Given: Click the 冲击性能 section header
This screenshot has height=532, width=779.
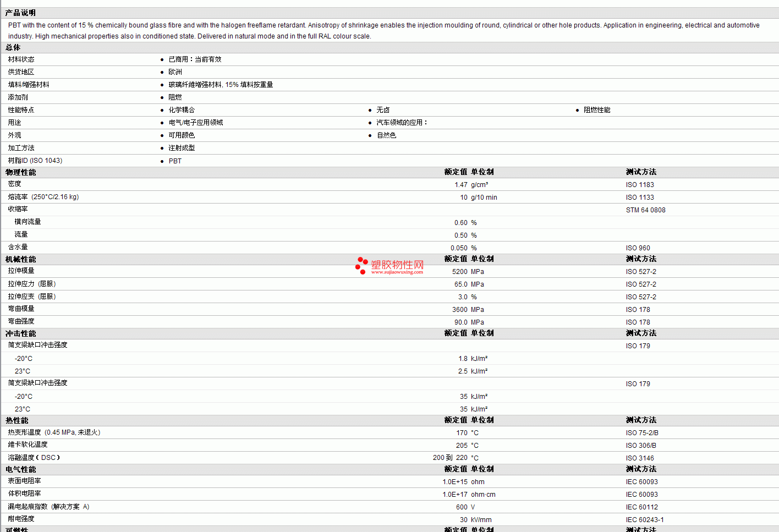Looking at the screenshot, I should (20, 334).
